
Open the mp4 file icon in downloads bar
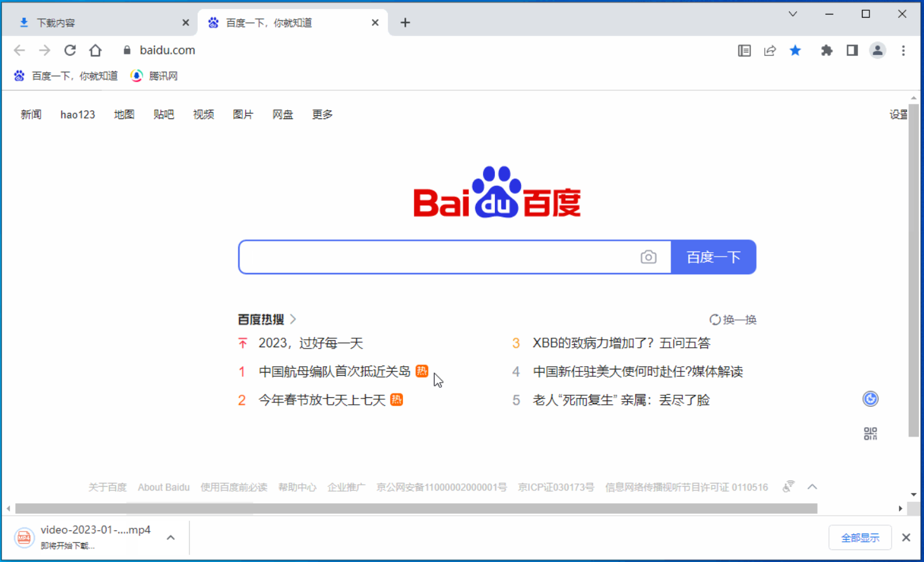[24, 538]
